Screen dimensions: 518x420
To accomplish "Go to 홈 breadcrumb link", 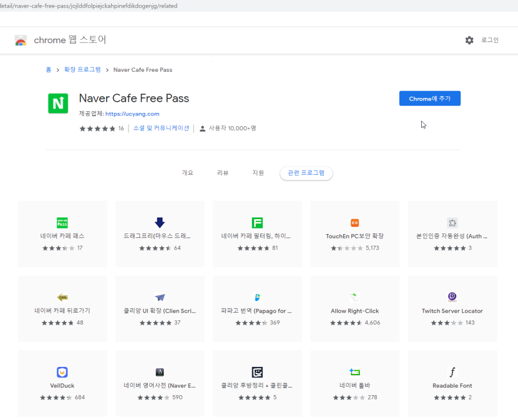I will click(x=49, y=70).
